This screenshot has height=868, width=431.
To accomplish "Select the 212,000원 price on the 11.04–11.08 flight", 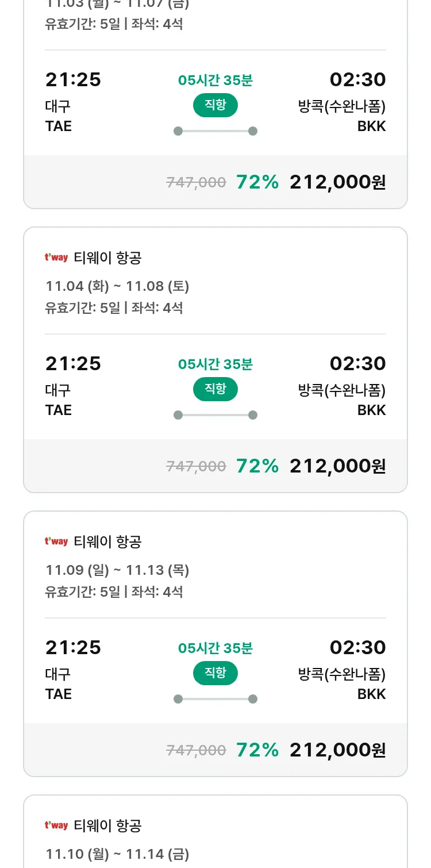I will click(337, 466).
